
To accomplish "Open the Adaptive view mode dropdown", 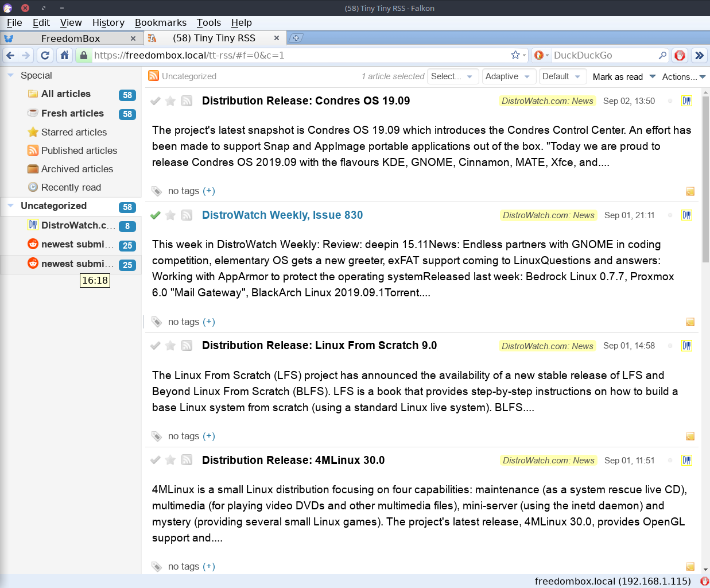I will click(x=509, y=76).
